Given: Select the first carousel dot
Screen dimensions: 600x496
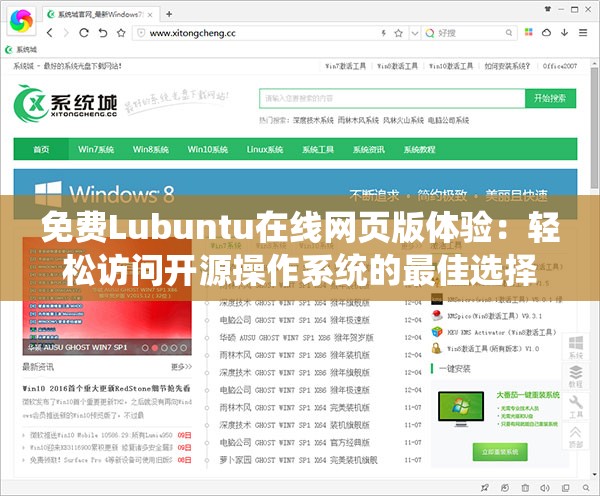Looking at the screenshot, I should tap(145, 348).
